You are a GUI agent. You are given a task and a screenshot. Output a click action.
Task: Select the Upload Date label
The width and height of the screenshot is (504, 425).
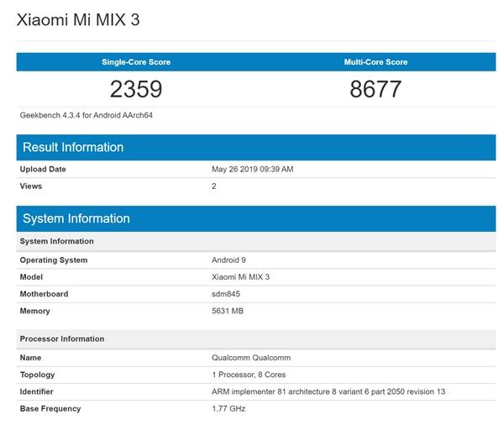[x=43, y=169]
